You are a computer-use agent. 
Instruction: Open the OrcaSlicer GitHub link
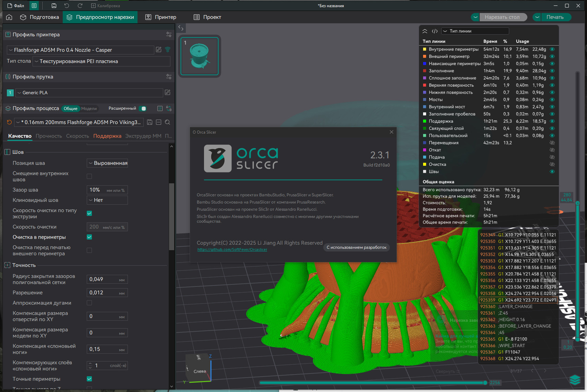(232, 249)
